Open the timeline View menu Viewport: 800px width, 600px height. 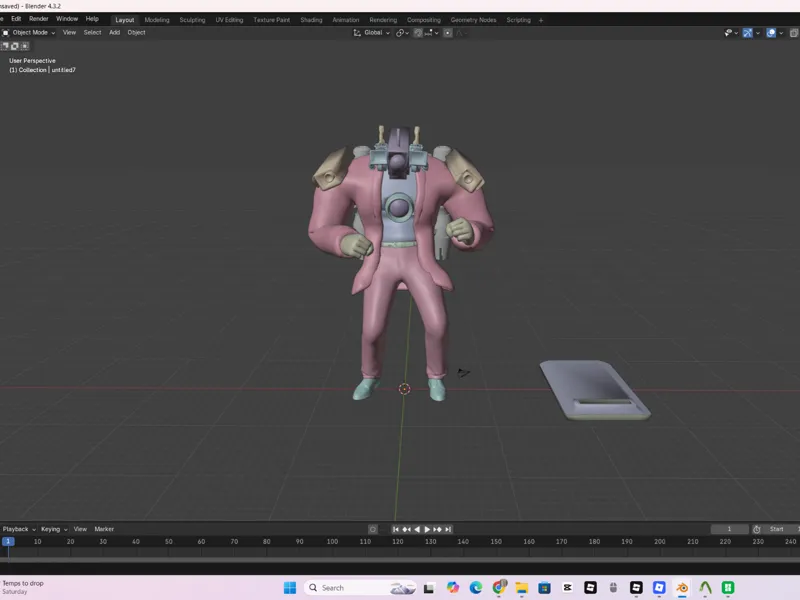point(80,529)
